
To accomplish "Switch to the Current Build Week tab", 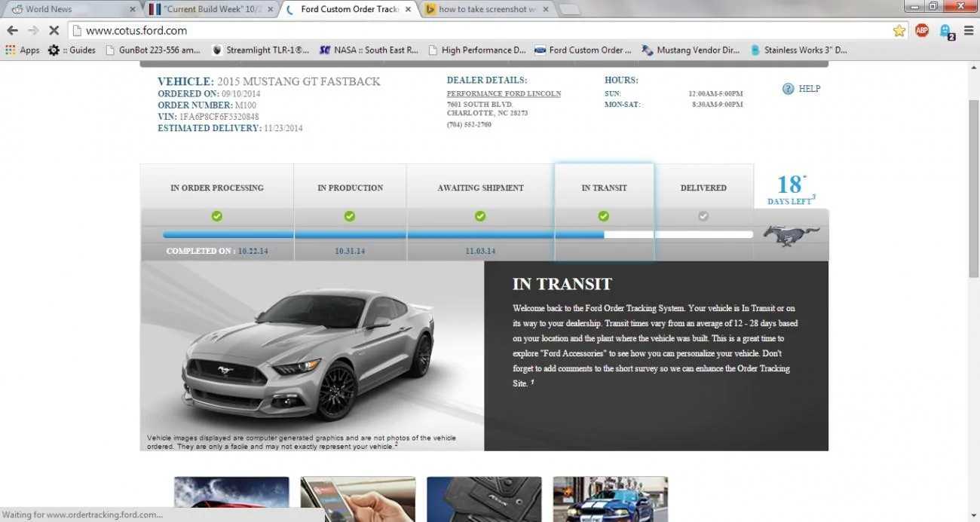I will pos(211,9).
